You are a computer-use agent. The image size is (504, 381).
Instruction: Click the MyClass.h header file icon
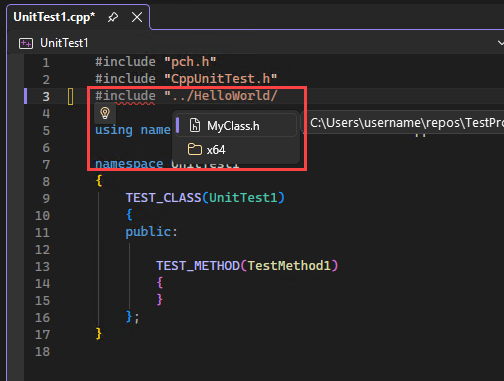point(195,126)
